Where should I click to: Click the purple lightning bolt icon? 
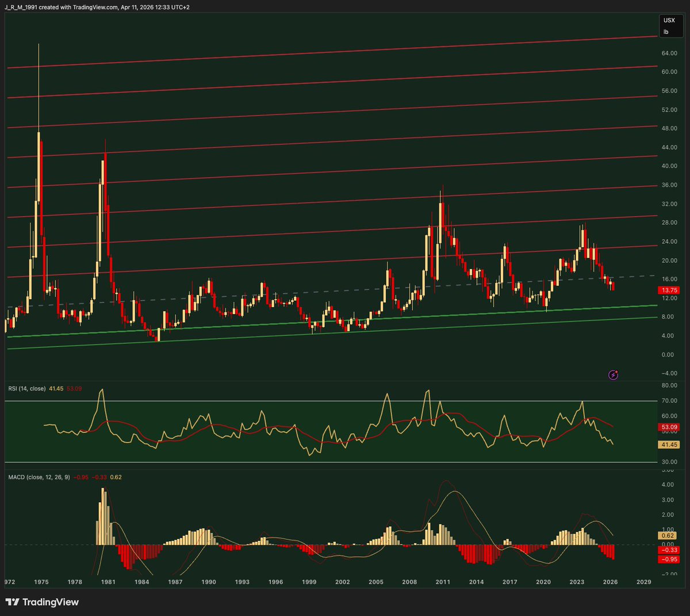(613, 375)
